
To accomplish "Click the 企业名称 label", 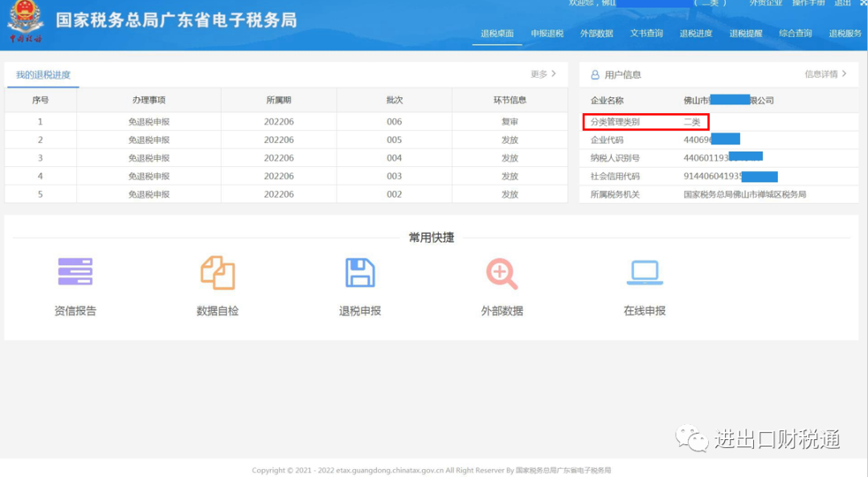I will [x=607, y=100].
